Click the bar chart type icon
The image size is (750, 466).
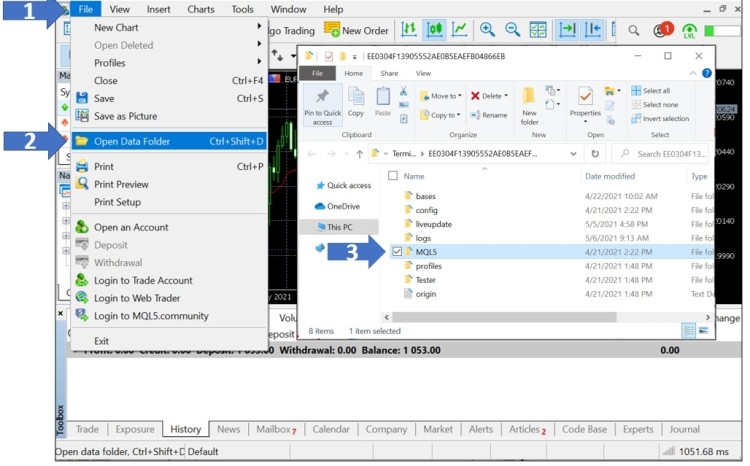click(x=410, y=30)
